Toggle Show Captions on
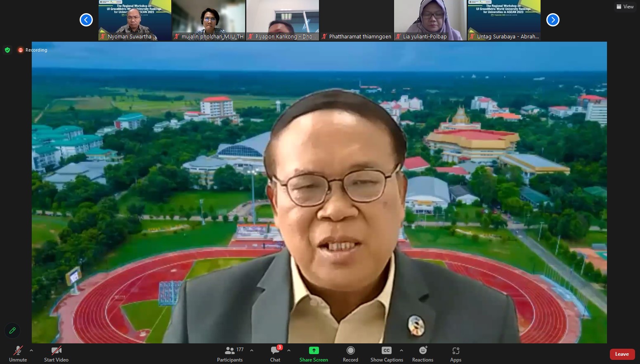 [x=386, y=350]
